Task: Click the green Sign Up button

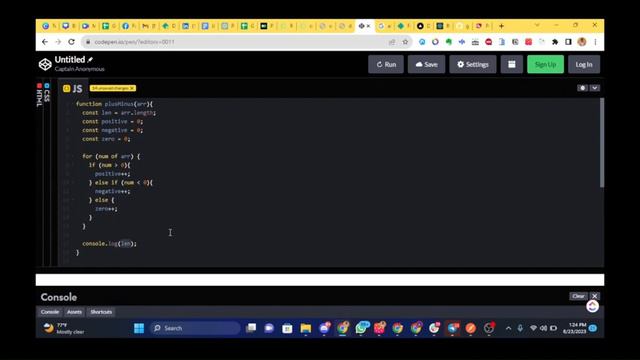Action: click(545, 64)
